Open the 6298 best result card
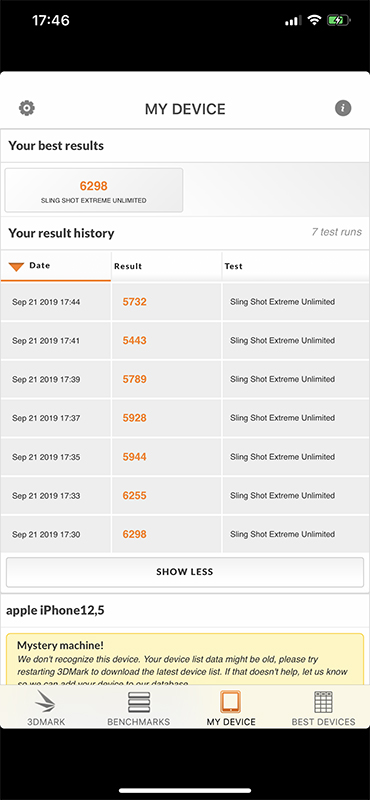The width and height of the screenshot is (370, 800). 94,190
